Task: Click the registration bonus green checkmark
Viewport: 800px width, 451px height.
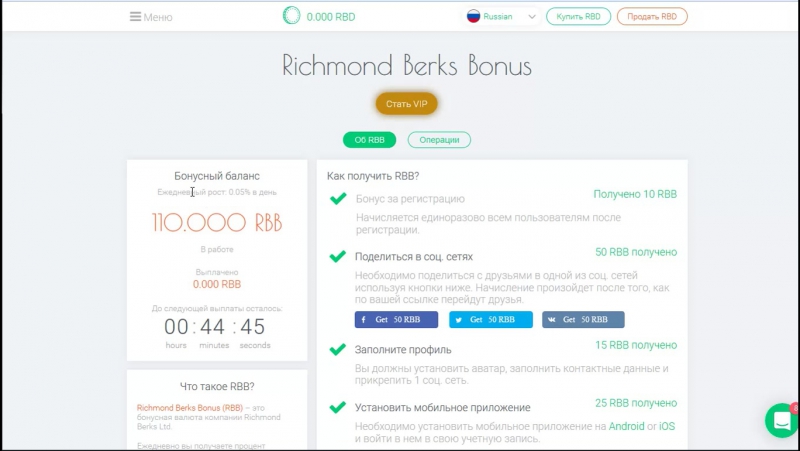Action: click(338, 198)
